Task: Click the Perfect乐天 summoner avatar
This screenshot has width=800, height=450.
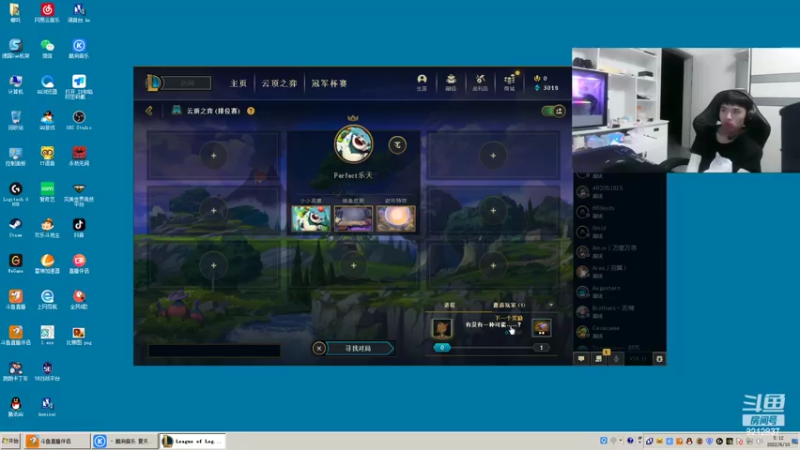Action: pyautogui.click(x=353, y=144)
